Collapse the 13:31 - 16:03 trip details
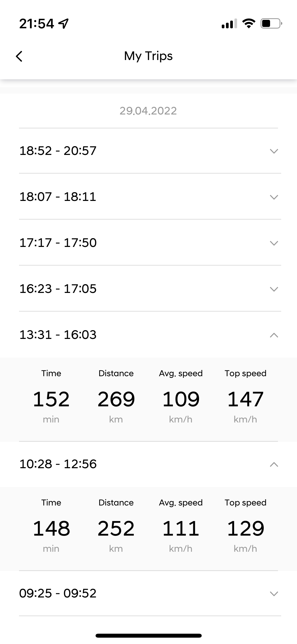 tap(274, 335)
